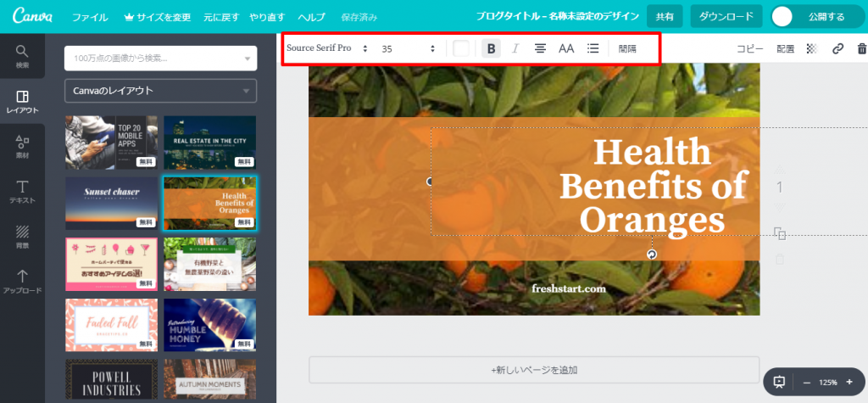Select TOP 20 MOBILE APPS layout
868x403 pixels.
pos(111,143)
